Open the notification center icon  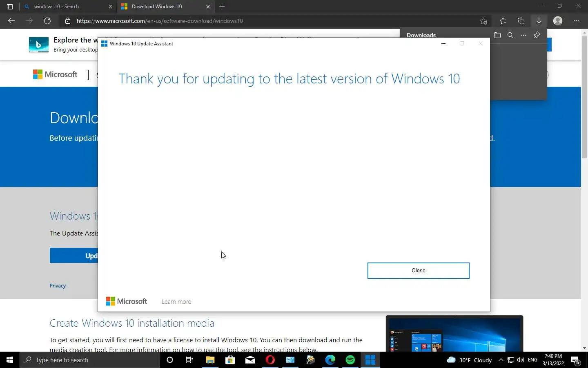(575, 360)
